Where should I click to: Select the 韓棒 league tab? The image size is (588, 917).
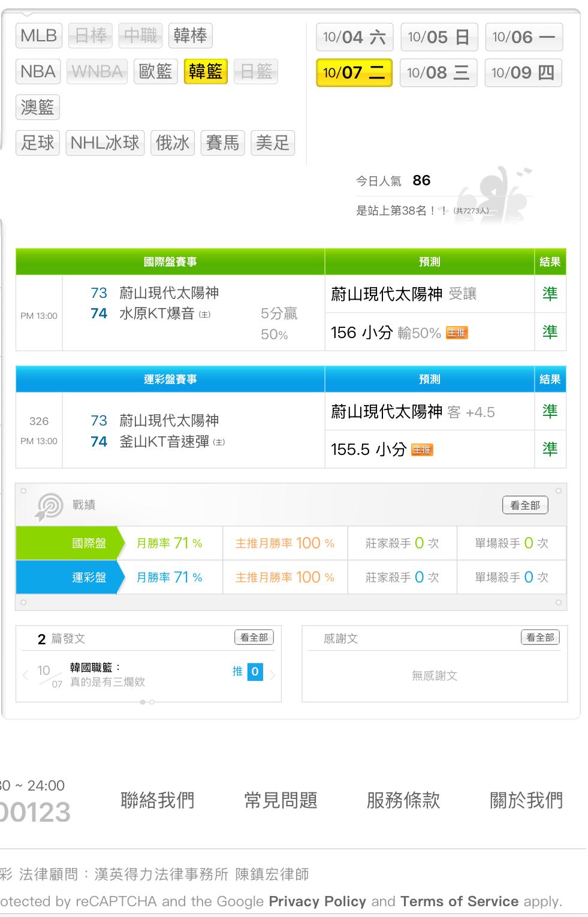pos(190,36)
